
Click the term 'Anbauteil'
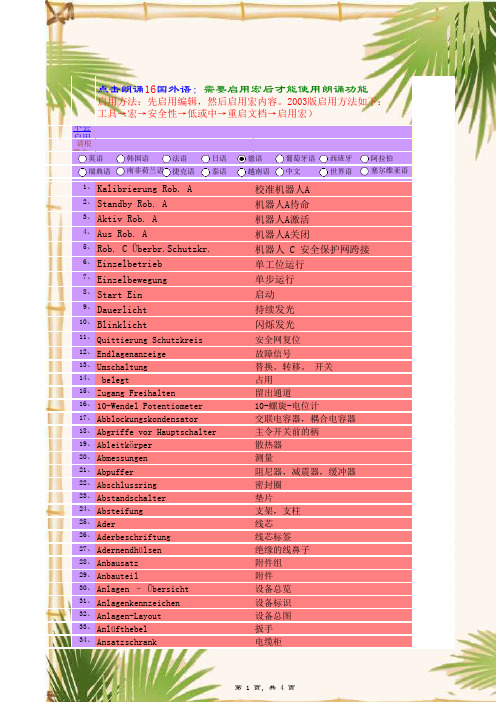point(117,576)
